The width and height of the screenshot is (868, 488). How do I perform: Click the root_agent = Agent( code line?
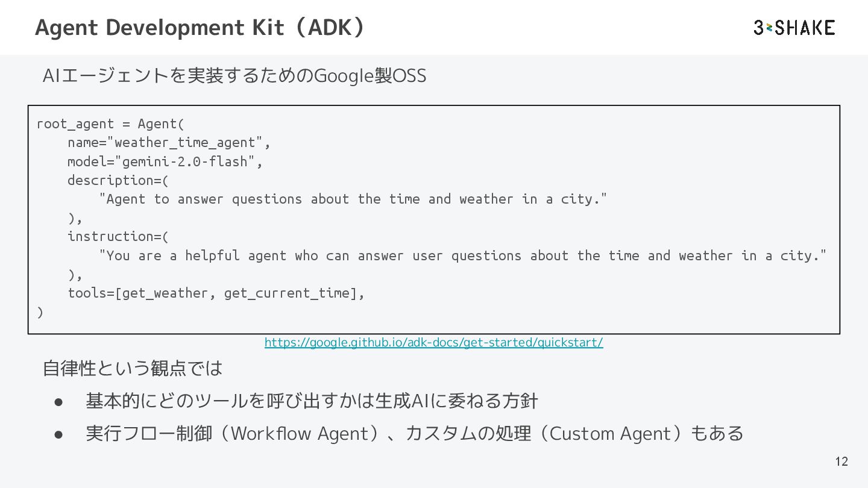coord(110,124)
